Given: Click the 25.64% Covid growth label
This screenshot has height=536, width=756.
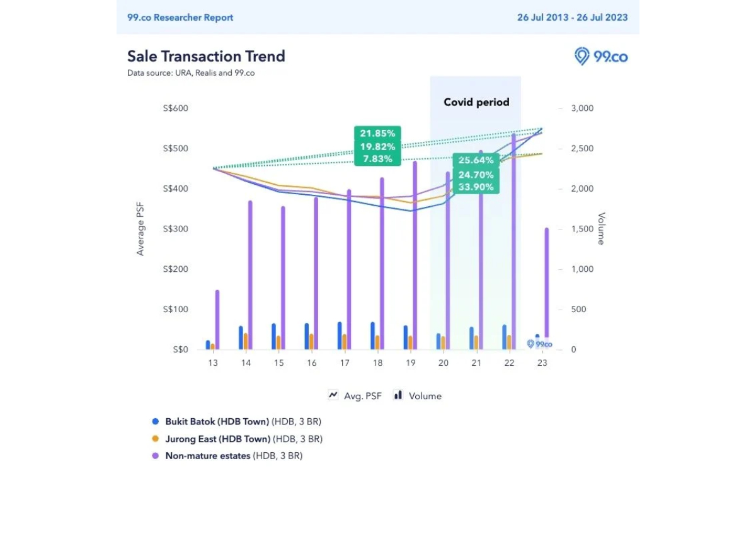Looking at the screenshot, I should click(x=476, y=160).
